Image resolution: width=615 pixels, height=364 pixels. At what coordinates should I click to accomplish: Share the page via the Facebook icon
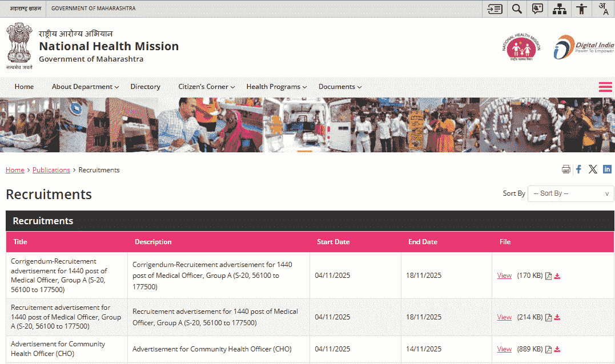click(578, 169)
